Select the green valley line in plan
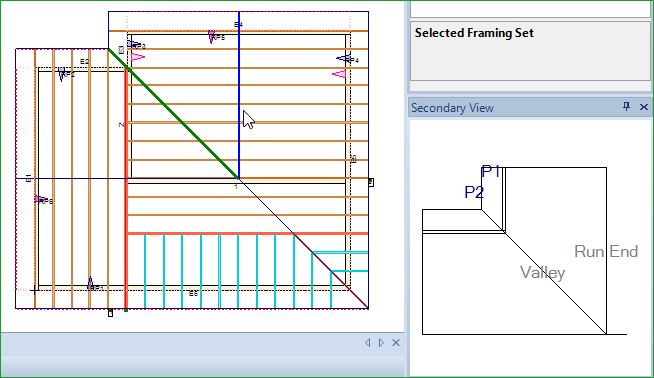This screenshot has width=654, height=378. pyautogui.click(x=173, y=113)
